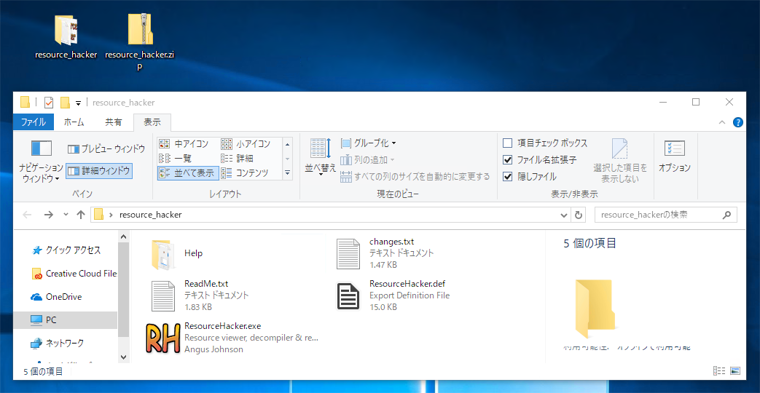Select the 表示 ribbon tab
This screenshot has height=393, width=760.
point(152,122)
